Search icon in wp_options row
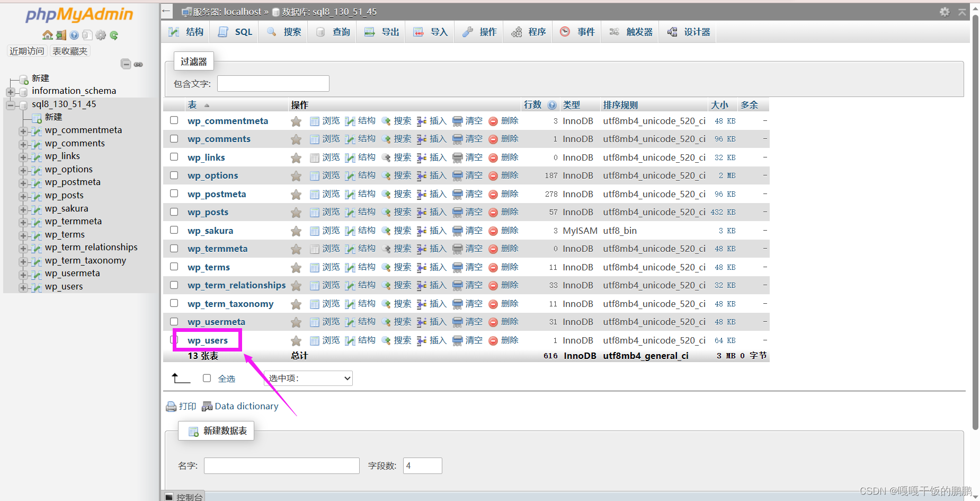 386,176
